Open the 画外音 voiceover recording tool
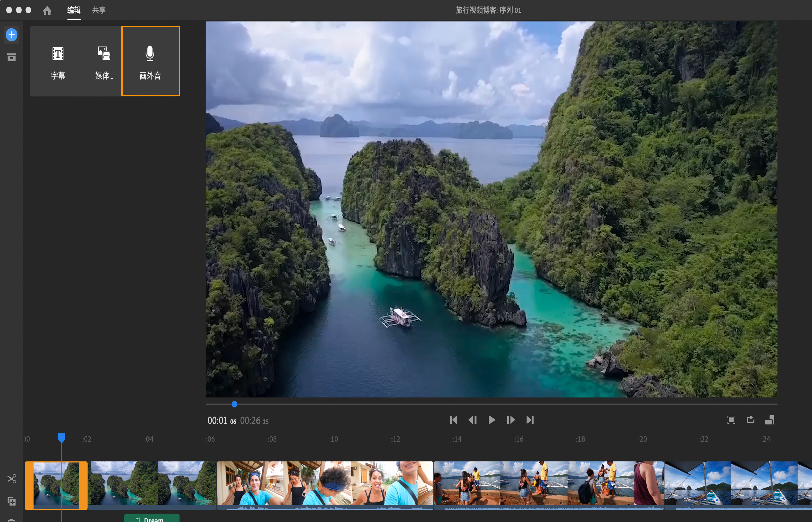This screenshot has height=522, width=812. (x=150, y=61)
